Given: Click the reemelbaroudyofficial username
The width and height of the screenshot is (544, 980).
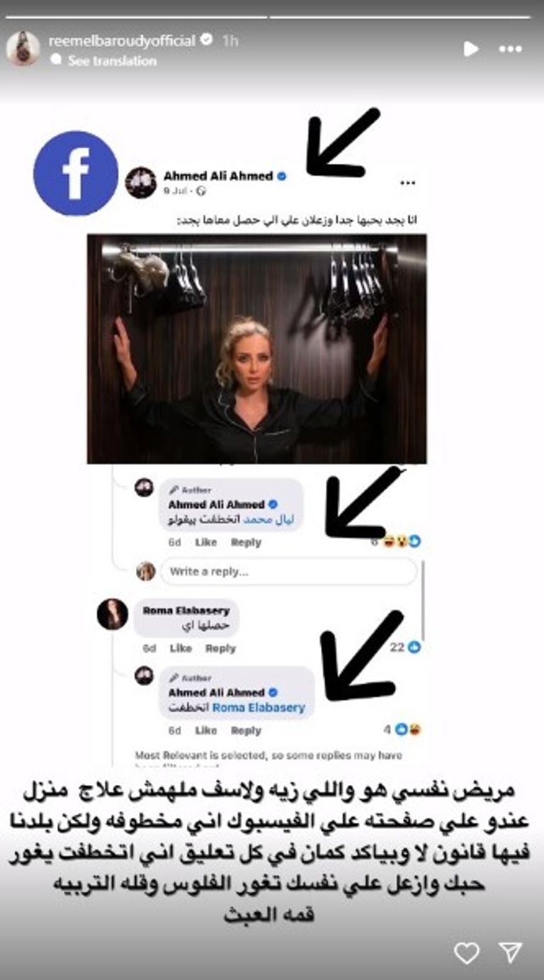Looking at the screenshot, I should [121, 41].
